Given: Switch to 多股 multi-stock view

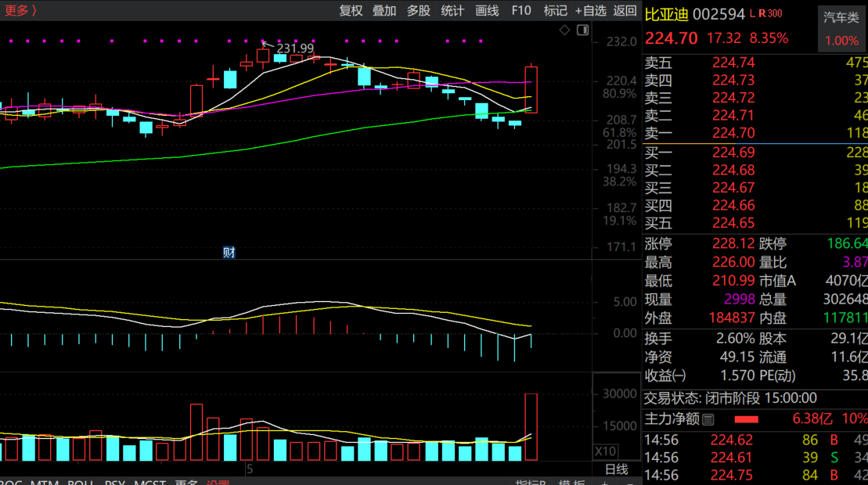Looking at the screenshot, I should click(419, 10).
